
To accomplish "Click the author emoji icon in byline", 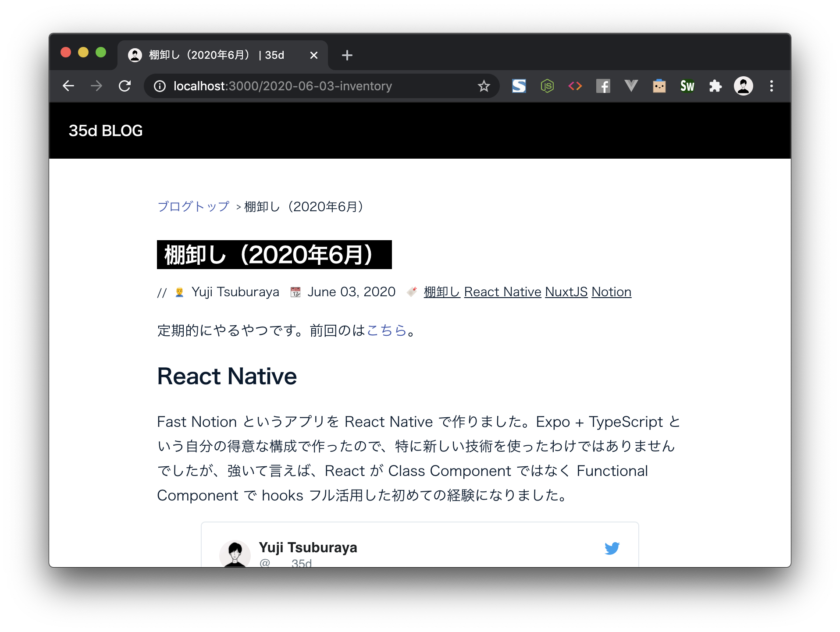I will point(179,292).
